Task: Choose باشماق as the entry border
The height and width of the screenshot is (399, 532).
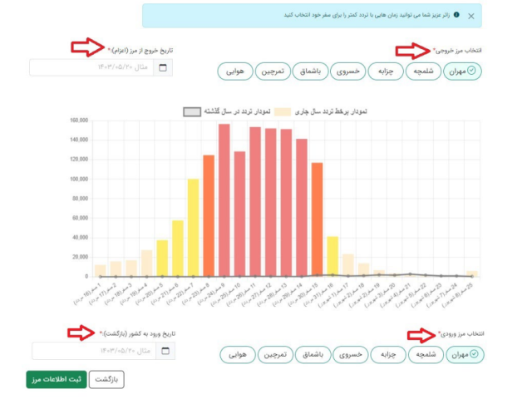Action: click(313, 355)
